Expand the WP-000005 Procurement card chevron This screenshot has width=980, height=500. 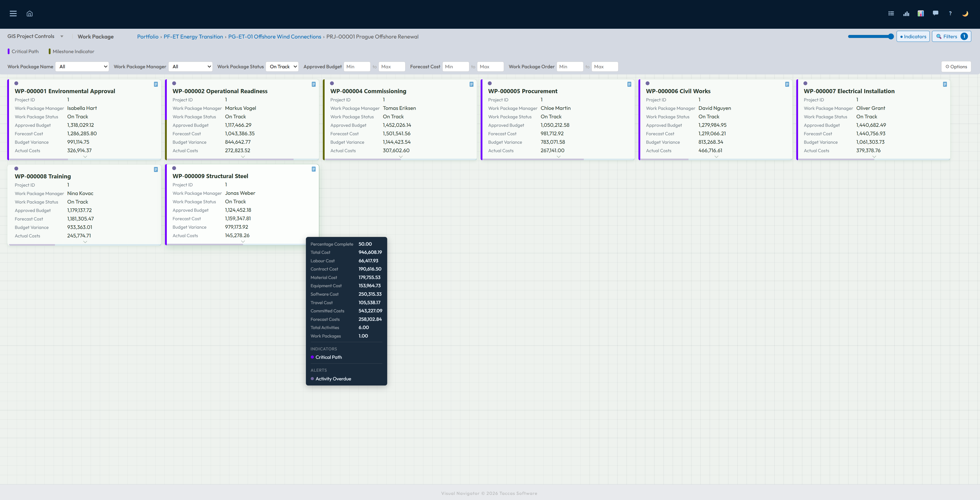point(559,157)
